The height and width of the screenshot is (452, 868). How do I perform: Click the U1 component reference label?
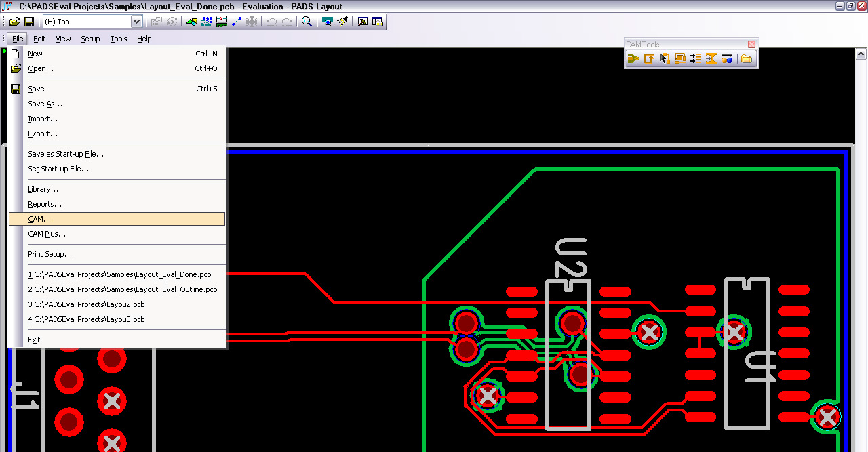coord(762,367)
